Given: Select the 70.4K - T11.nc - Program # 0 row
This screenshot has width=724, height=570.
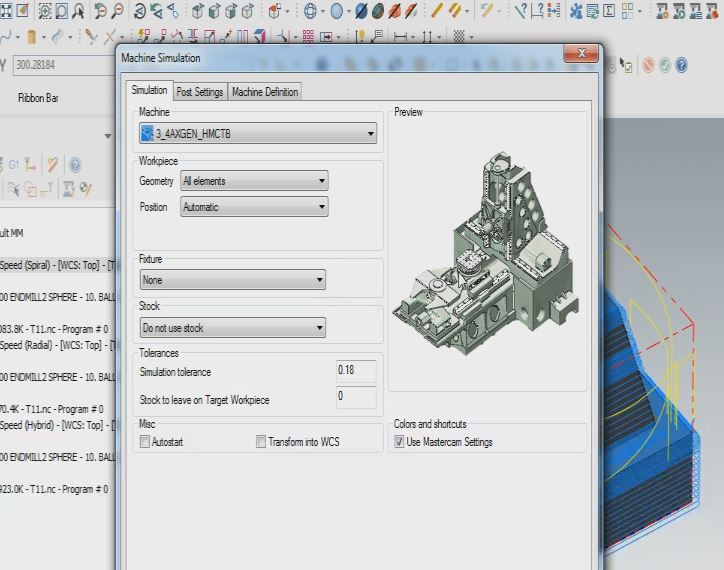Looking at the screenshot, I should [52, 409].
